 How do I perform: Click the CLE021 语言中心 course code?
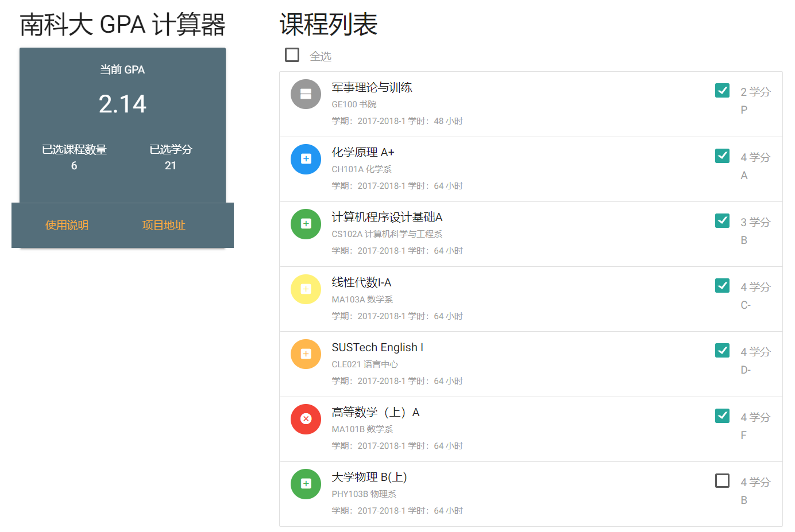click(365, 364)
